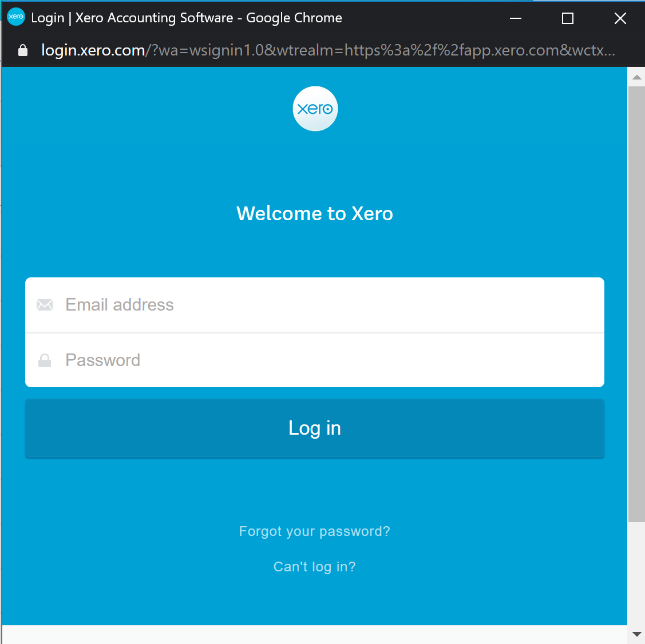
Task: Click the scrollbar track below the thumb
Action: 636,572
